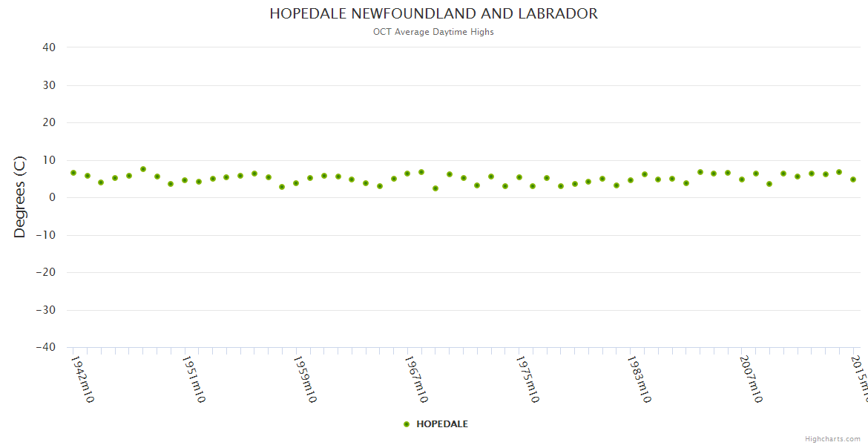Screen dimensions: 868x445
Task: Click the 40 label on the y-axis
Action: coord(49,47)
